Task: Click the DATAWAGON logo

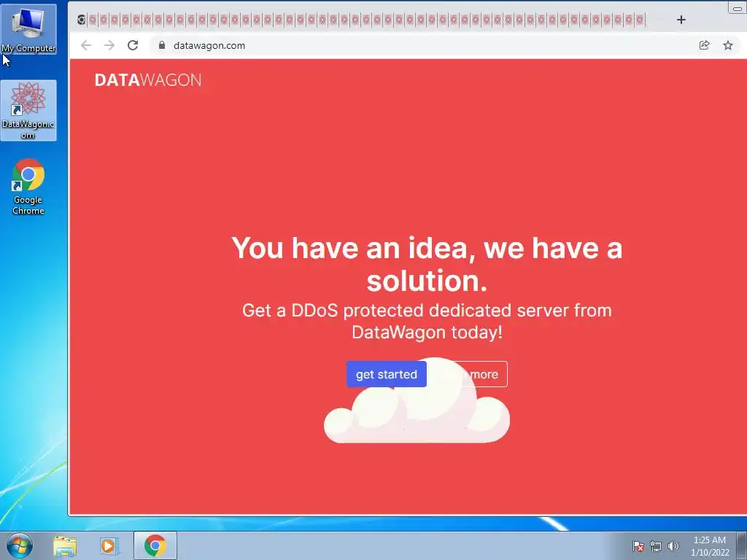Action: point(147,80)
